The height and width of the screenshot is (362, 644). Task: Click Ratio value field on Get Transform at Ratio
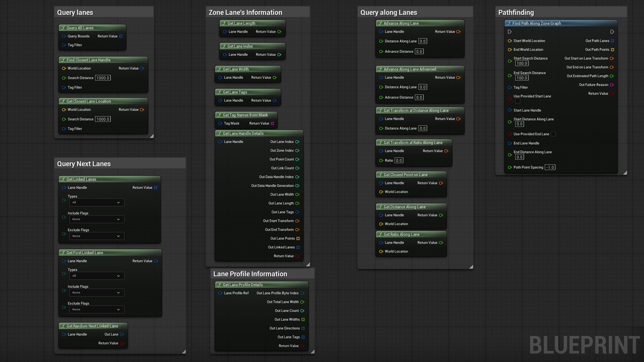point(398,160)
